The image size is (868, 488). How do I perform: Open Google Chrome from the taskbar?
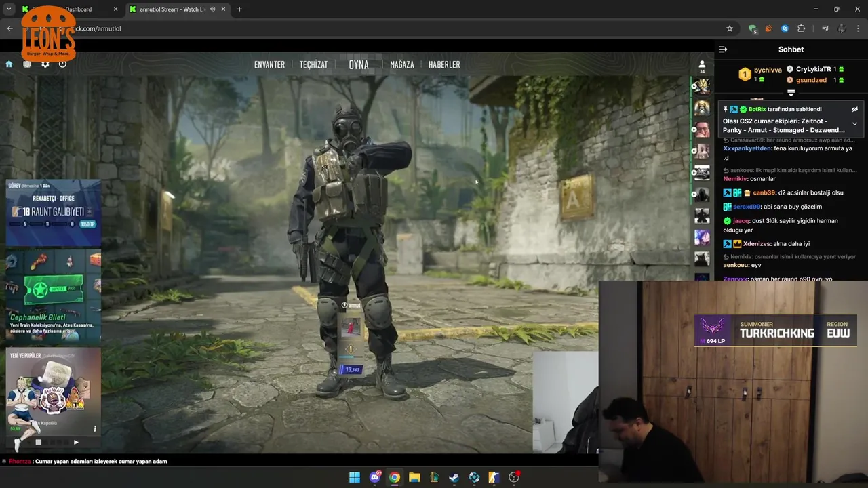pyautogui.click(x=395, y=477)
